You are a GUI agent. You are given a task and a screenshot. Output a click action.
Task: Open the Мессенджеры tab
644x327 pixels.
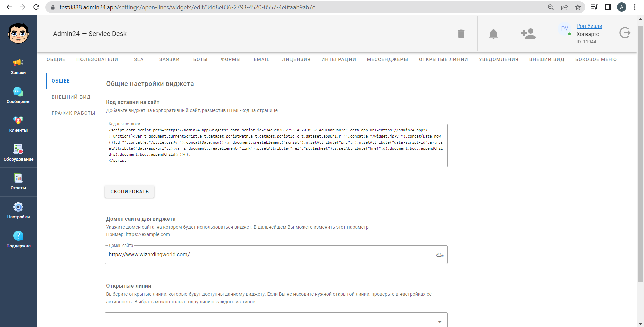[387, 59]
